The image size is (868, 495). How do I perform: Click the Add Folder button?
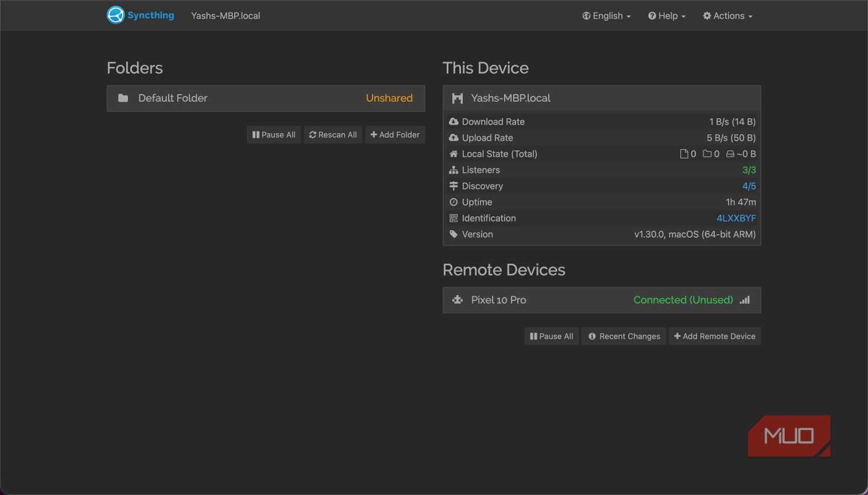[x=395, y=135]
